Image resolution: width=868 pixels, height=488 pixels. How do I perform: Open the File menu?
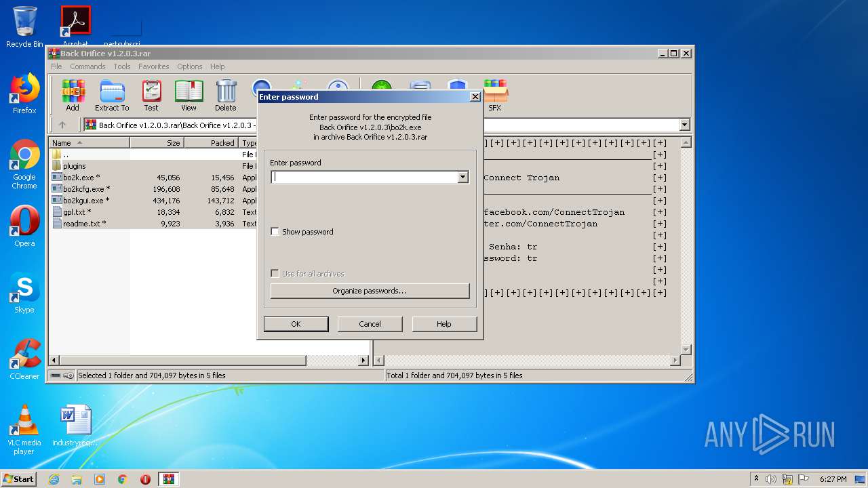(x=56, y=66)
